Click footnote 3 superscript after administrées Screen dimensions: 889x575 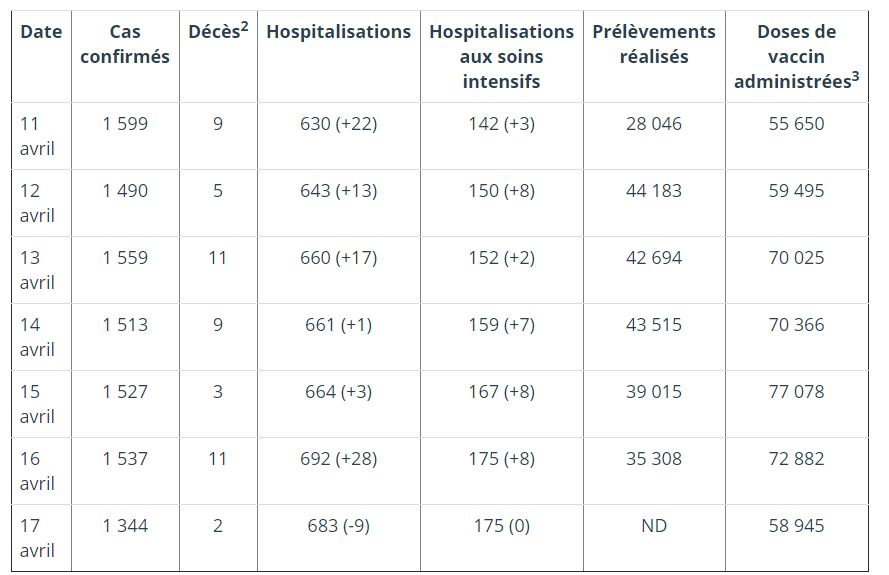tap(856, 76)
